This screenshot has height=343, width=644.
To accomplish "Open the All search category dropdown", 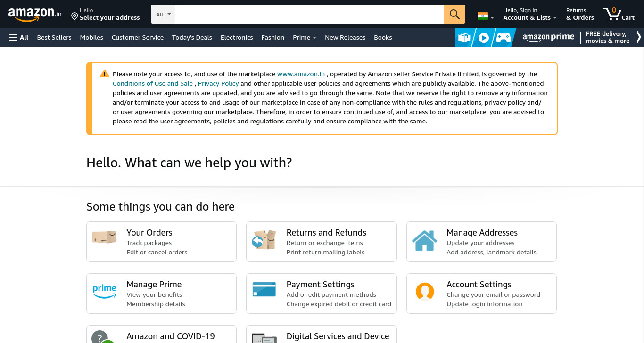I will [x=163, y=14].
